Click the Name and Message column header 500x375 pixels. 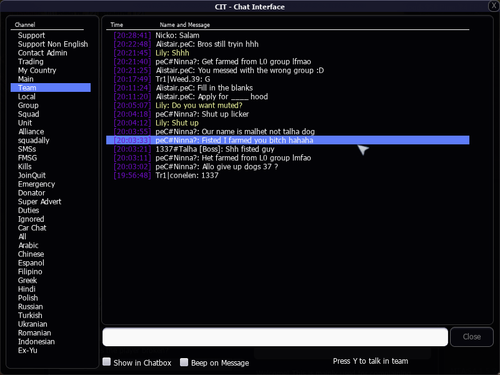point(185,25)
